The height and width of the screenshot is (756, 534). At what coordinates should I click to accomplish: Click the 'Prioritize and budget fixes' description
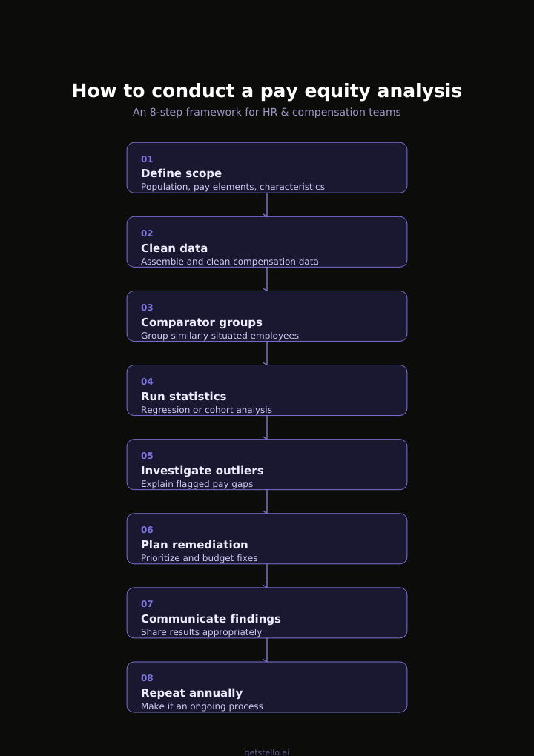[200, 558]
